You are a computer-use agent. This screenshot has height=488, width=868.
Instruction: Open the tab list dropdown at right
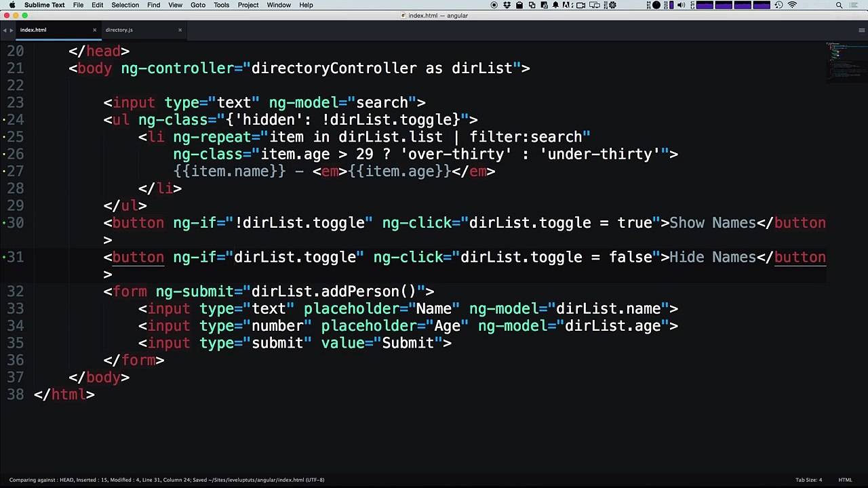862,30
